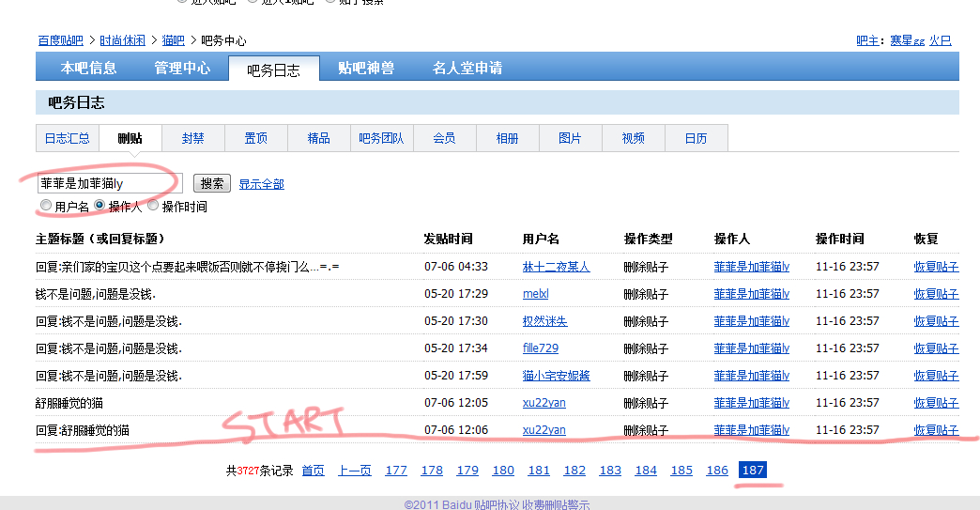Open the 贴吧神兽 tab
The image size is (980, 510).
[x=366, y=68]
